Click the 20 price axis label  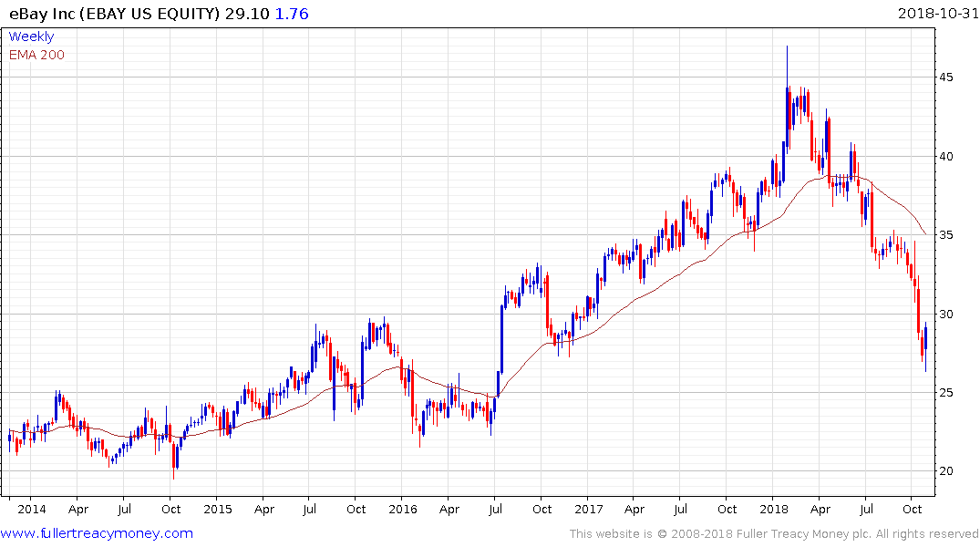pos(945,471)
